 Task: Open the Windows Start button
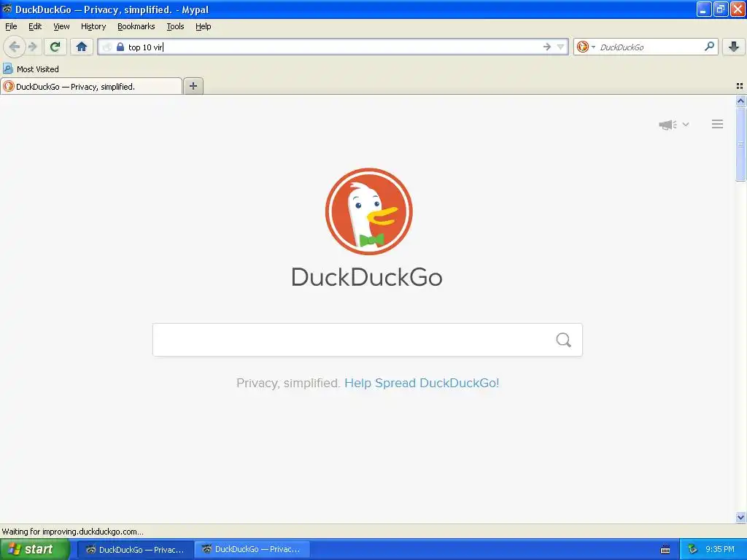(x=34, y=549)
